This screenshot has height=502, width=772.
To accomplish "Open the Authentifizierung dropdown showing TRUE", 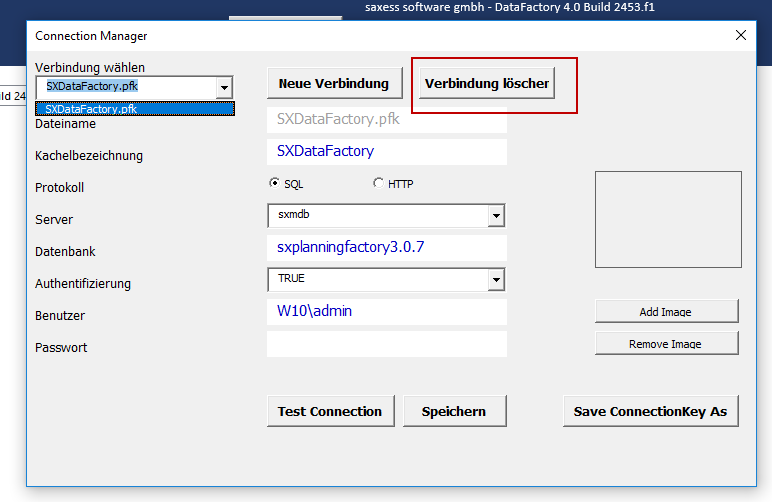I will point(495,280).
